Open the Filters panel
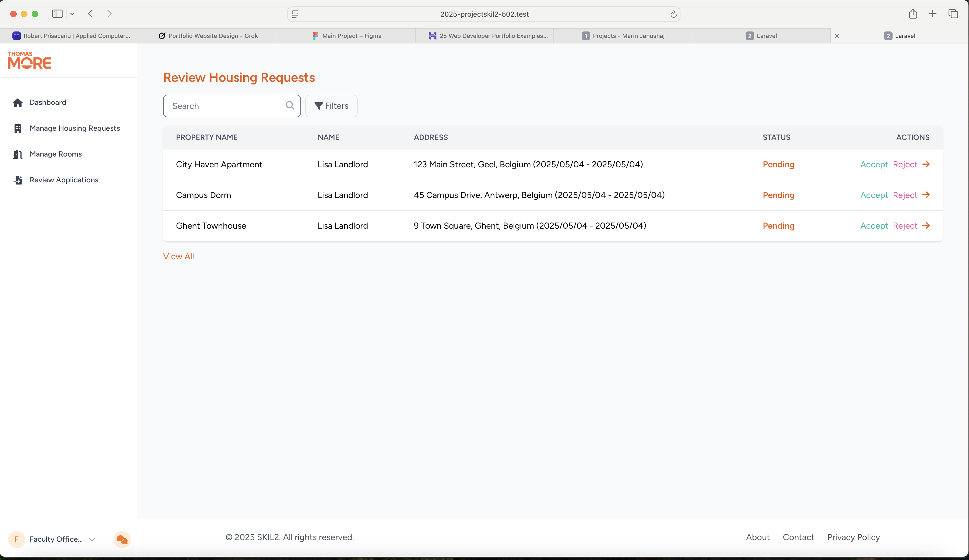Screen dimensions: 969x560 (331, 106)
